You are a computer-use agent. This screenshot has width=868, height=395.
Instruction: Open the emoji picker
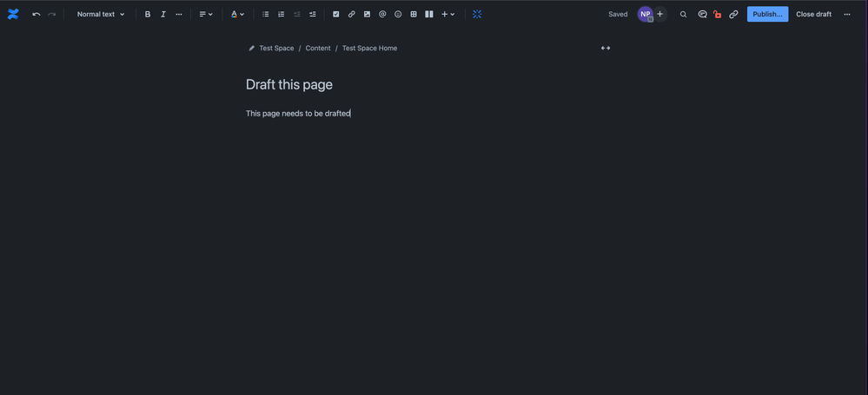coord(397,15)
